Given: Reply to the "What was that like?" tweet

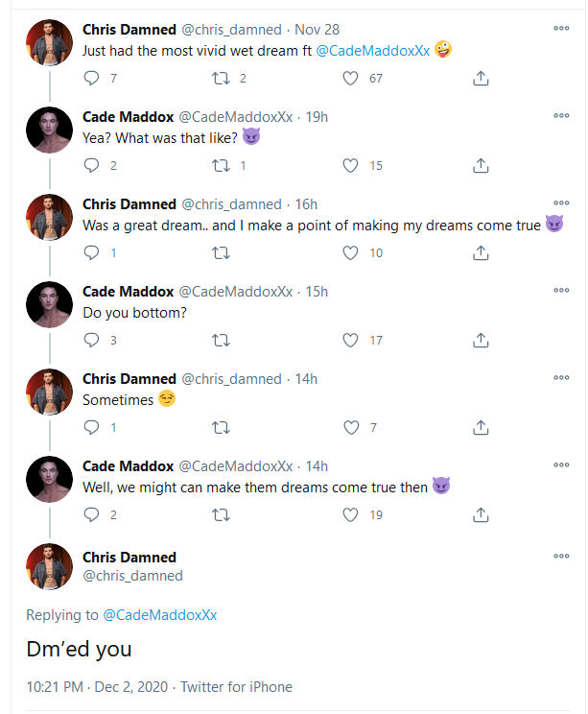Looking at the screenshot, I should point(92,166).
